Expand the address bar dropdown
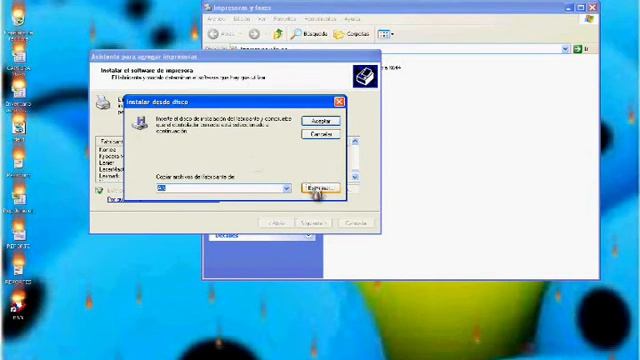Screen dimensions: 640x360 click(565, 49)
